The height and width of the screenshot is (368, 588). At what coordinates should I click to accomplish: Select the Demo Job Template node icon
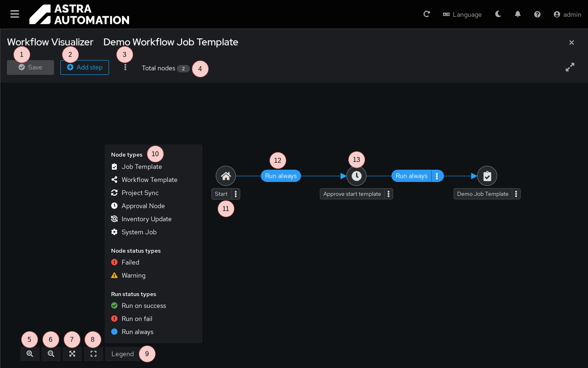487,176
